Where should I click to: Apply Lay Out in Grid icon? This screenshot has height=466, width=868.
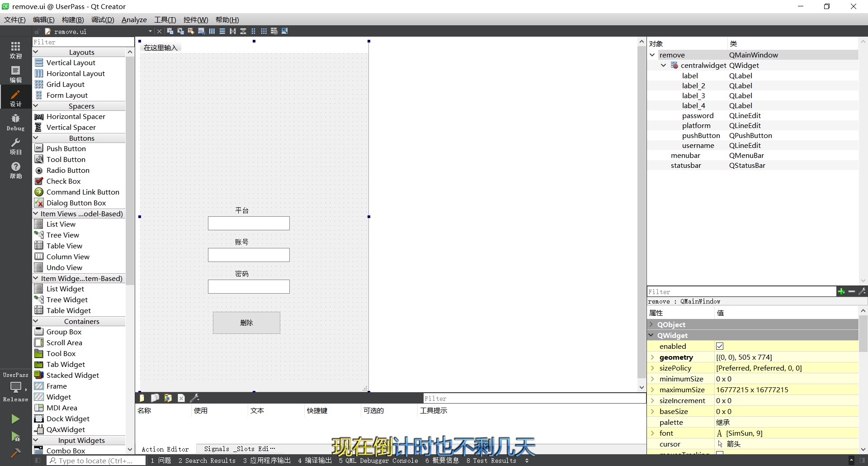264,31
